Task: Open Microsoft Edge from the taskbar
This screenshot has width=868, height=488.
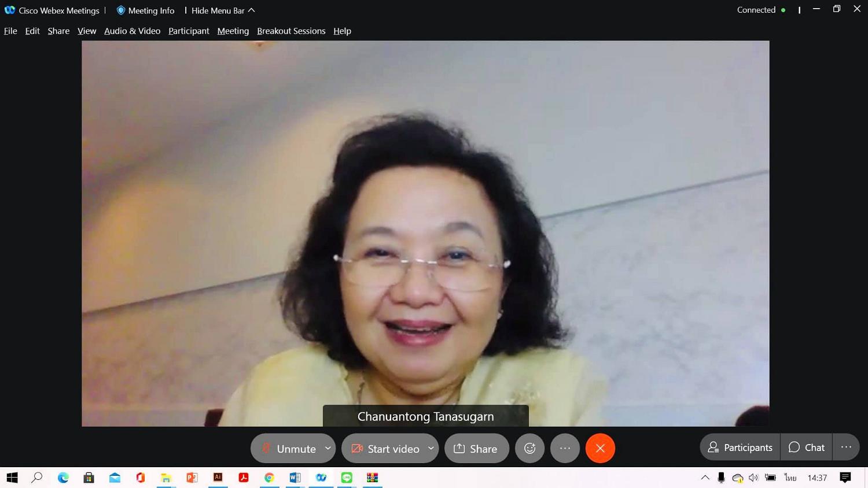Action: [x=63, y=478]
